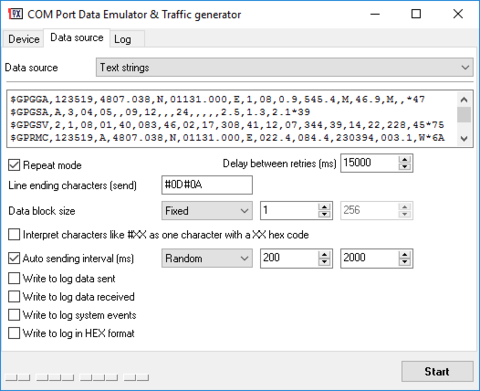
Task: Open the Data source Text strings dropdown
Action: click(284, 67)
